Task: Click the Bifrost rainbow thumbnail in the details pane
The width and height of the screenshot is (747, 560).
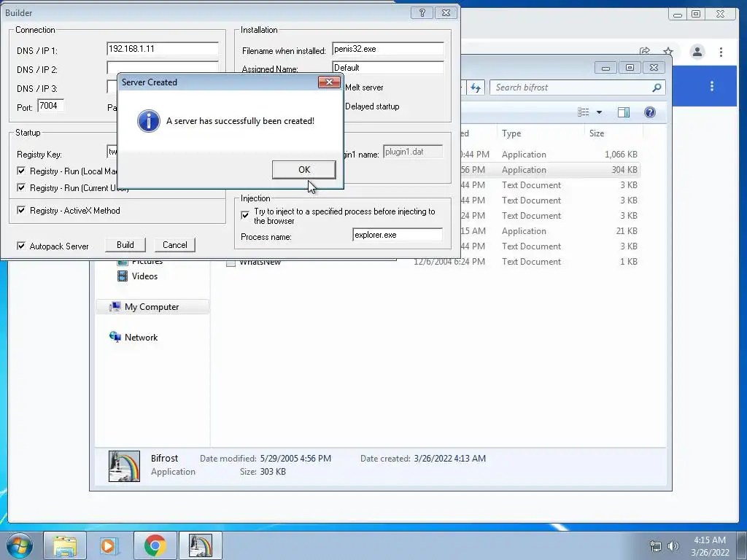Action: point(124,466)
